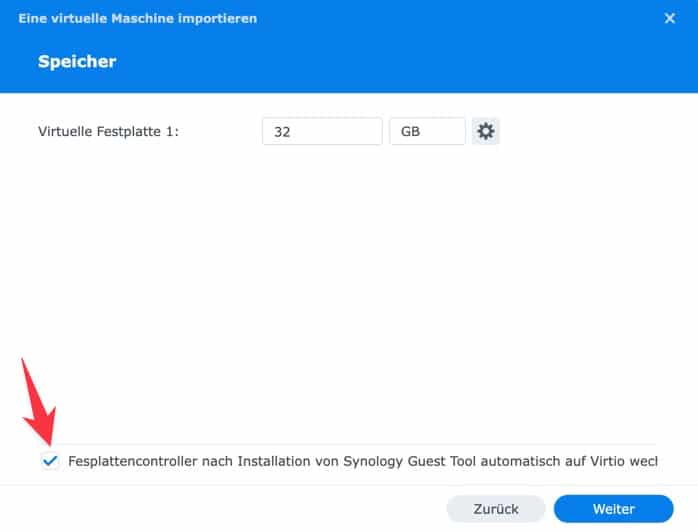The width and height of the screenshot is (698, 531).
Task: Click the number 32 in the size box
Action: [281, 131]
